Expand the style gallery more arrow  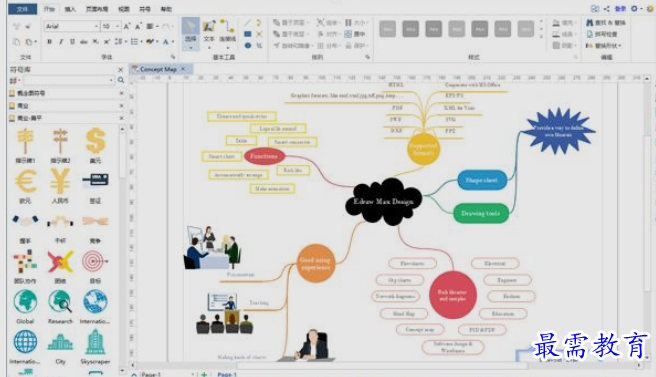point(541,37)
